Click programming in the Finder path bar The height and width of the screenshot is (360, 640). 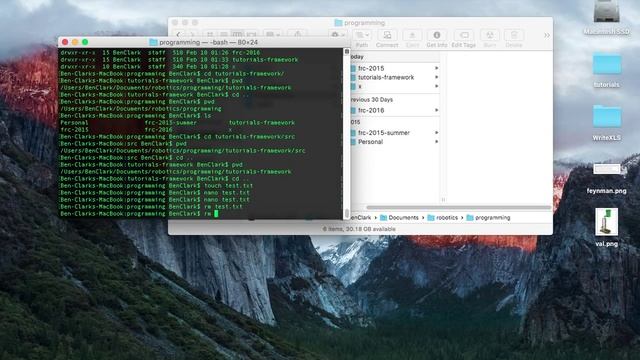(x=488, y=218)
